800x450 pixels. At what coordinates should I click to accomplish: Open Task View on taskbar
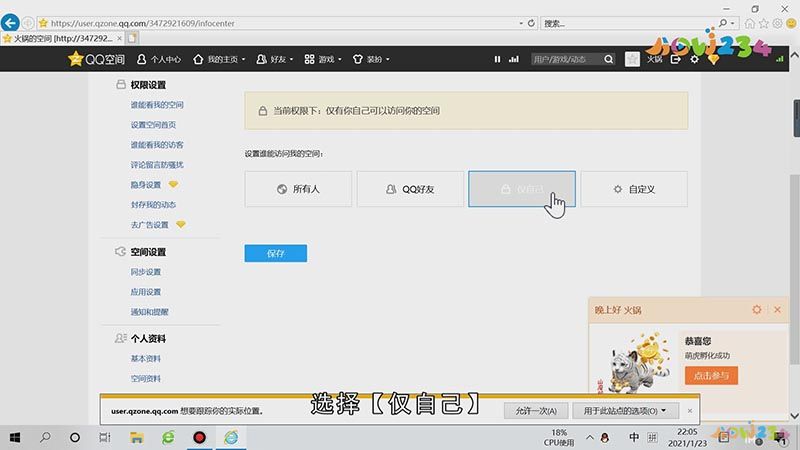point(105,438)
